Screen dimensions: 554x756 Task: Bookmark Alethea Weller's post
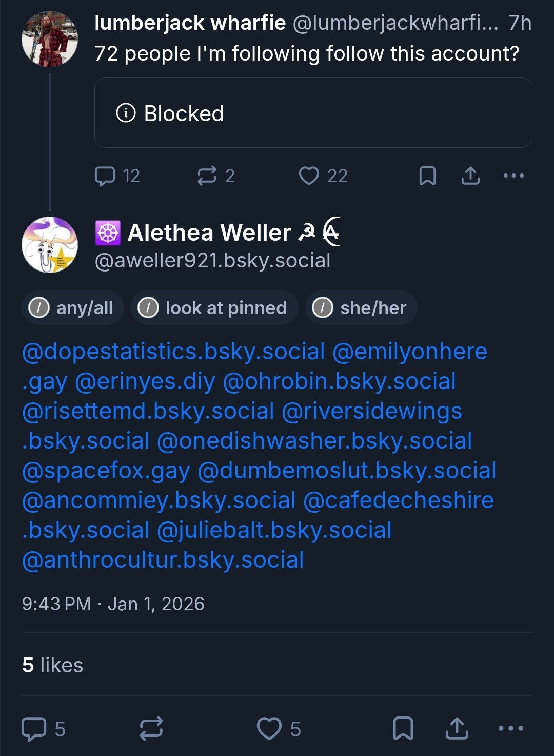click(403, 729)
